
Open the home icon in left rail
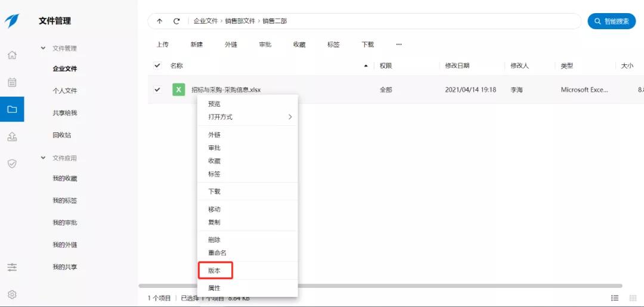click(13, 55)
